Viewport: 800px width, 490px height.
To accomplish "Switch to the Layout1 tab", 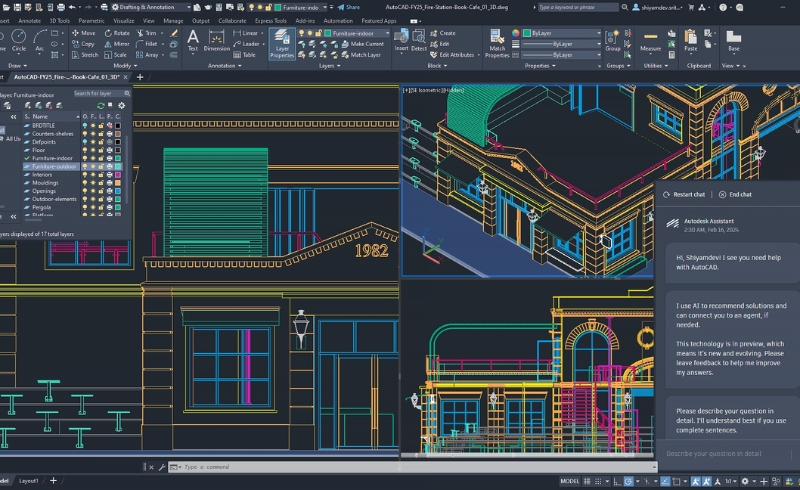I will pos(29,481).
